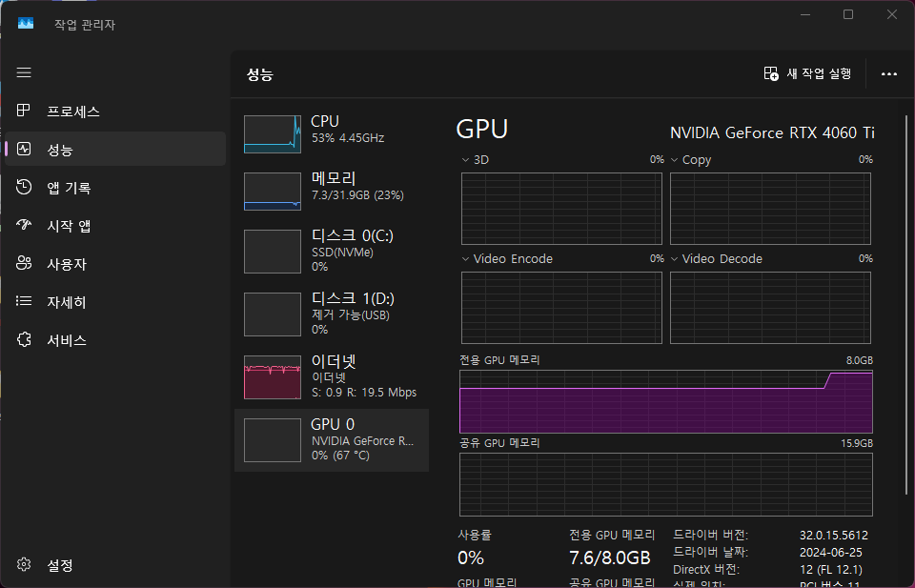Select the 성능 navigation item
This screenshot has width=915, height=588.
coord(115,149)
